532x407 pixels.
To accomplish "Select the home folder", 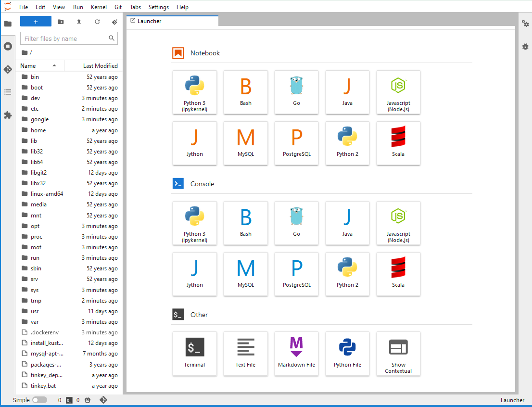I will pos(69,130).
